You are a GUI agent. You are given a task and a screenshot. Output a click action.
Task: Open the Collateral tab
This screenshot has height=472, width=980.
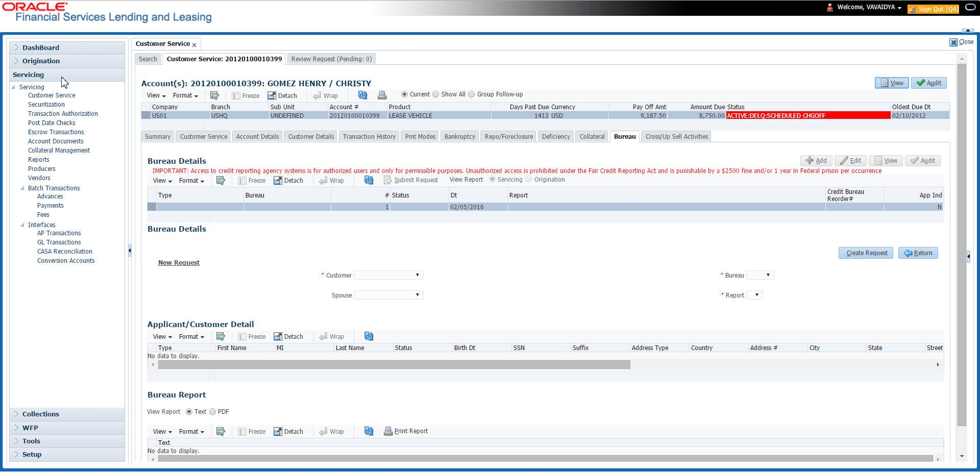592,136
